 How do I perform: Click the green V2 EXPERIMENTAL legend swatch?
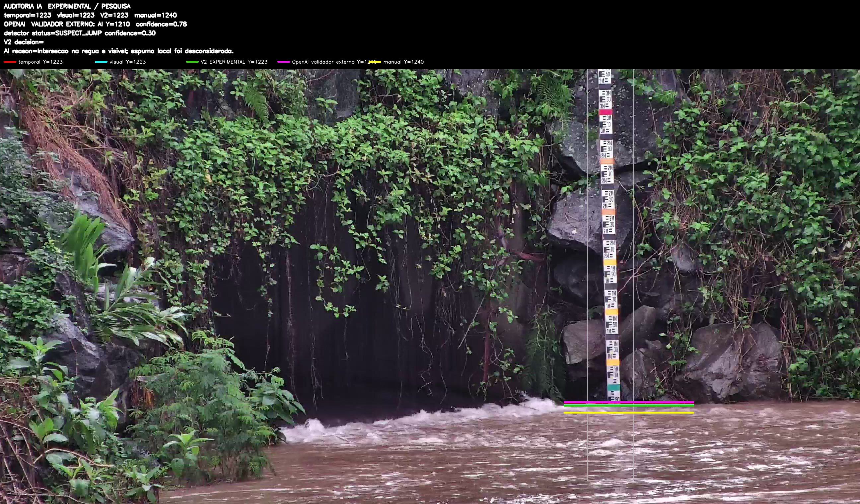pos(192,62)
